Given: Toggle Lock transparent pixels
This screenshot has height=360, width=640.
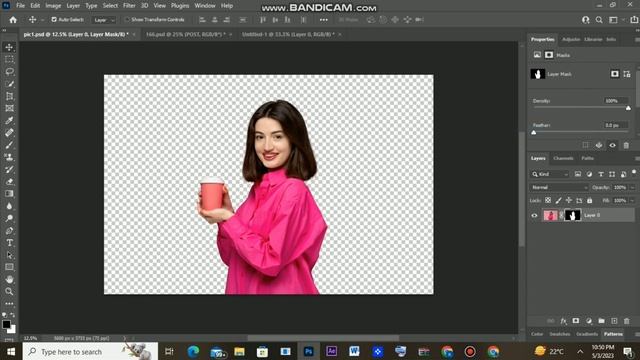Looking at the screenshot, I should (548, 200).
